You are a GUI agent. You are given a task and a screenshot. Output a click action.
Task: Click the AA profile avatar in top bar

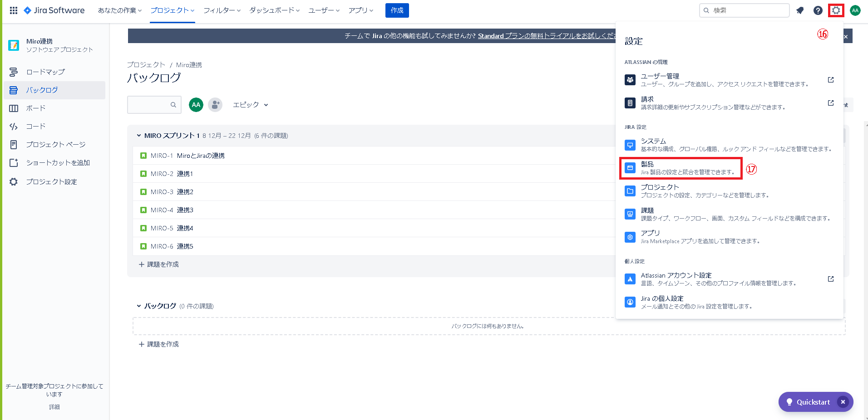(x=855, y=10)
